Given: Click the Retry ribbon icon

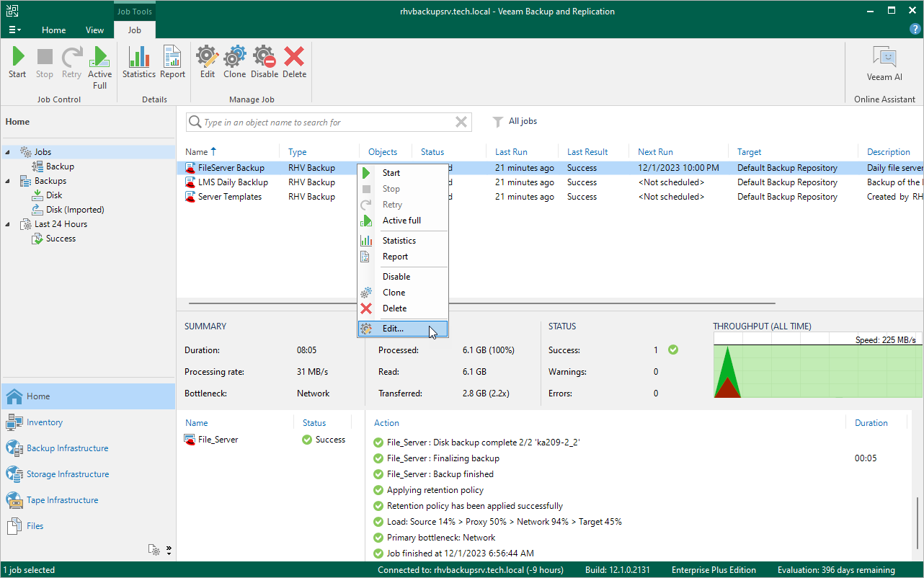Looking at the screenshot, I should 71,62.
